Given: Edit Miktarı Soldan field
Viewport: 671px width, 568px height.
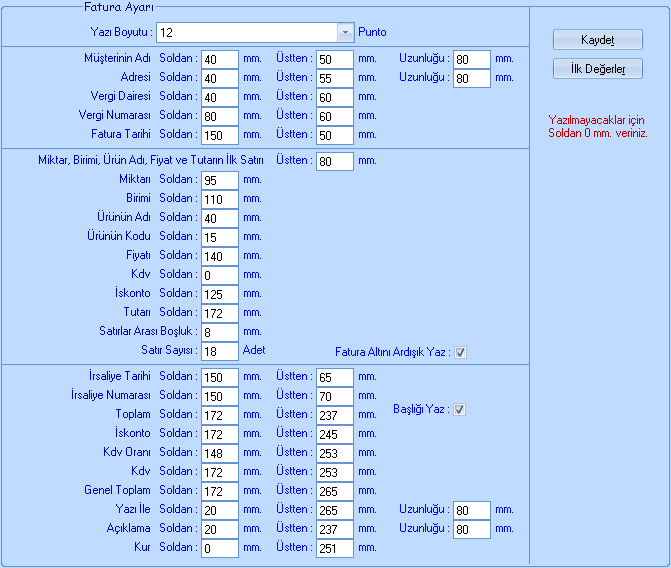Looking at the screenshot, I should [x=220, y=180].
